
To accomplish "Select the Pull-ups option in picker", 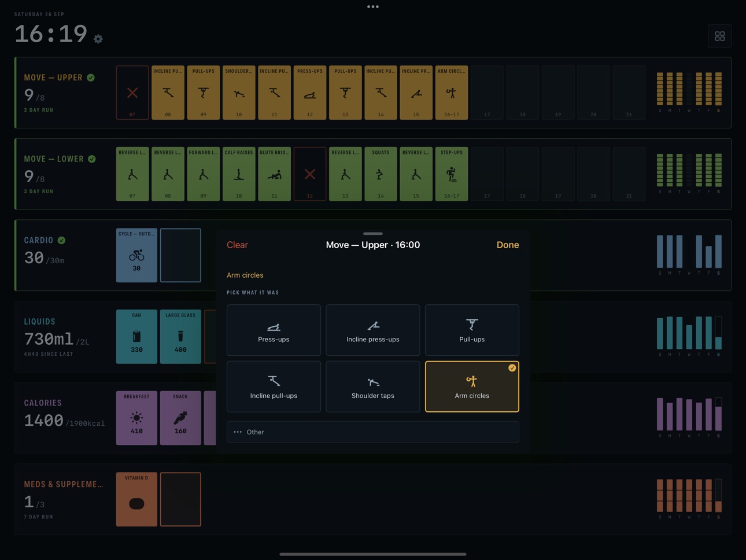I will coord(472,330).
